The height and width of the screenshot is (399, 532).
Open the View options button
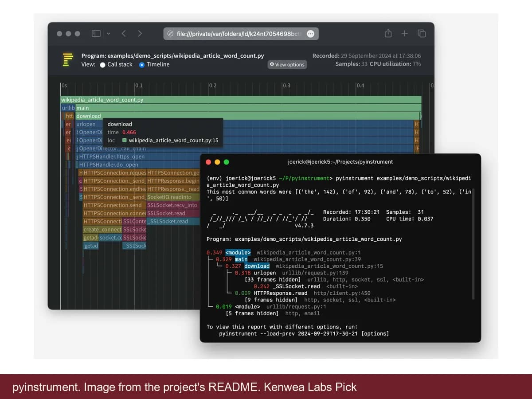tap(287, 65)
